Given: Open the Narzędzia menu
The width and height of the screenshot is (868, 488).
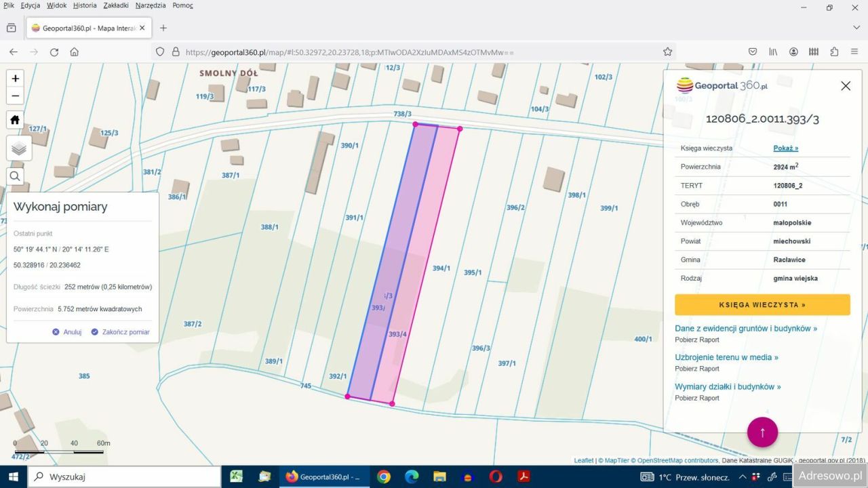Looking at the screenshot, I should coord(150,5).
